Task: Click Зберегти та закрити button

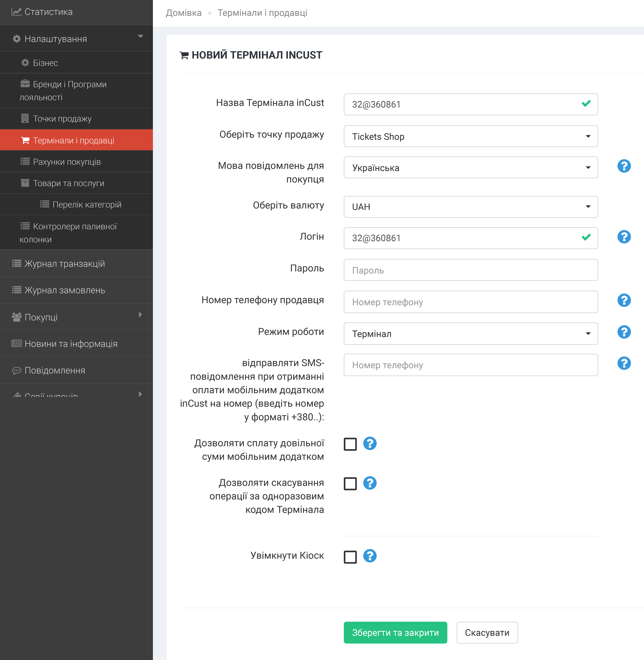Action: 395,633
